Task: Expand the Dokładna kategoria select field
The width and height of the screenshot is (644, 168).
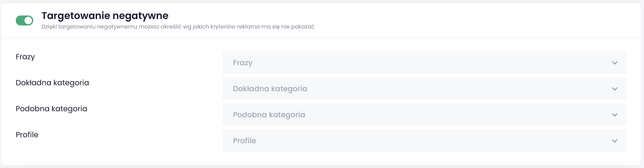Action: [270, 89]
